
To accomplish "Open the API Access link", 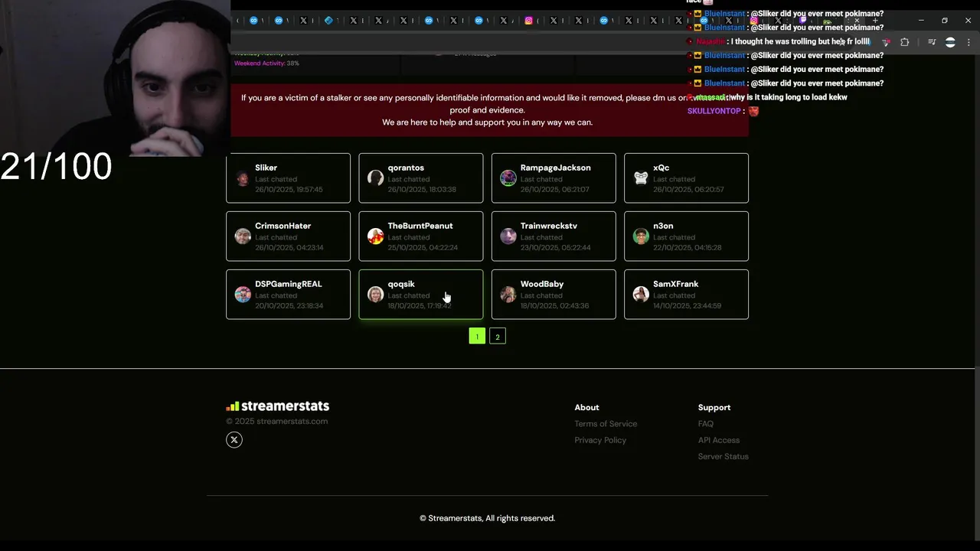I will 719,440.
